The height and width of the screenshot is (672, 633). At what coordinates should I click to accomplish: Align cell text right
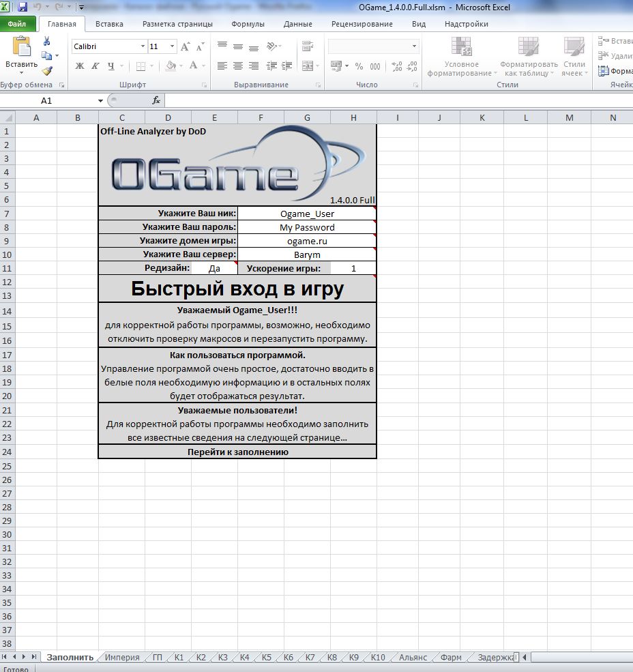click(254, 65)
